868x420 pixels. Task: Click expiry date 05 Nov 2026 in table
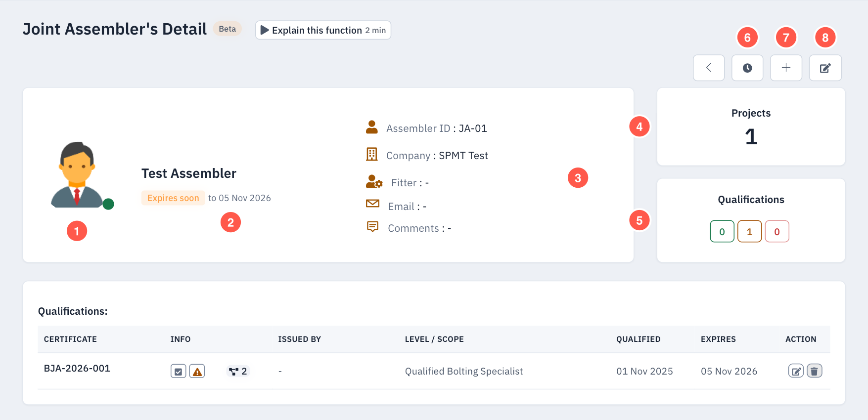coord(729,371)
